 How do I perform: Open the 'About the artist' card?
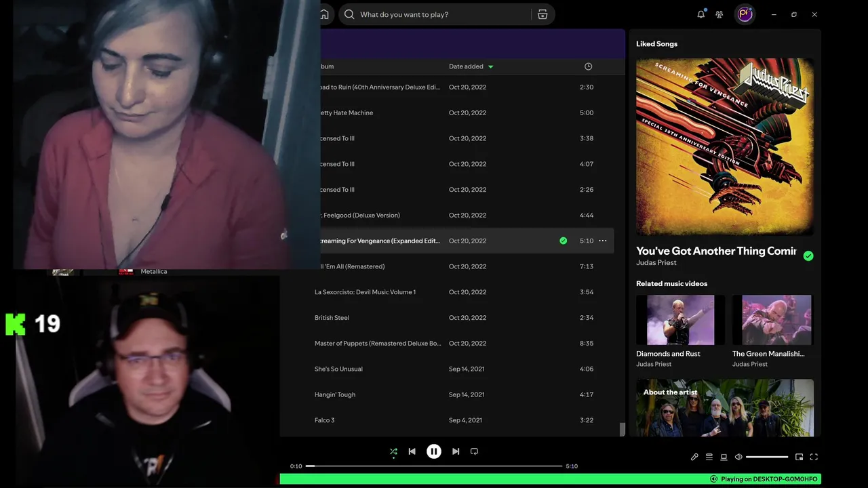click(x=725, y=407)
